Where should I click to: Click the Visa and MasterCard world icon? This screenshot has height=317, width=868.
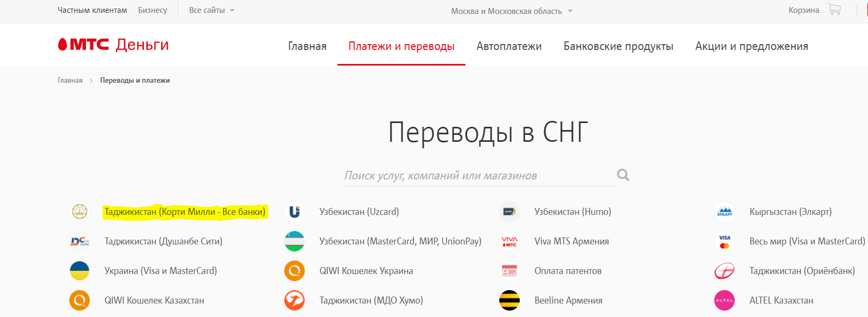(x=724, y=241)
